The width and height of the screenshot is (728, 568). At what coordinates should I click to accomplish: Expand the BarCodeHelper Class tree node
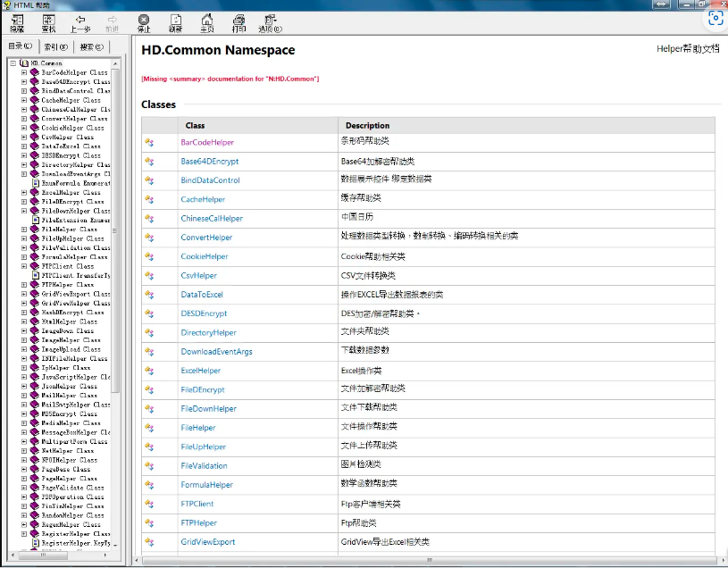(24, 73)
